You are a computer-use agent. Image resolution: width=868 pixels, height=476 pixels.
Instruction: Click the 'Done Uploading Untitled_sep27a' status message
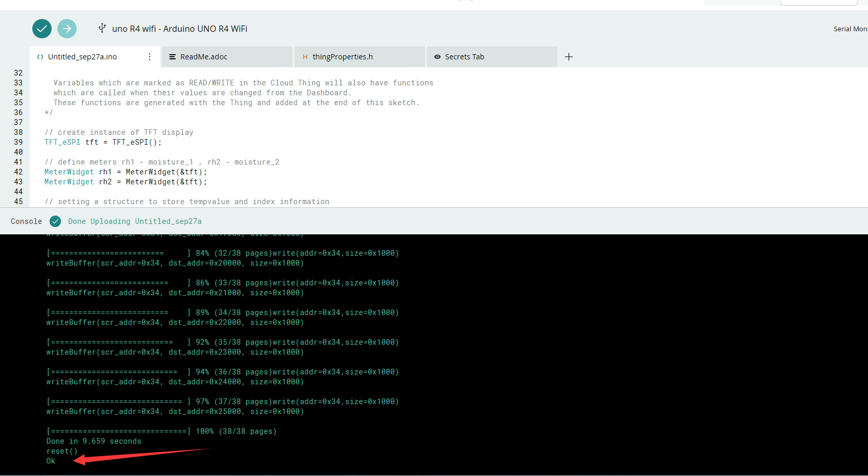coord(135,221)
